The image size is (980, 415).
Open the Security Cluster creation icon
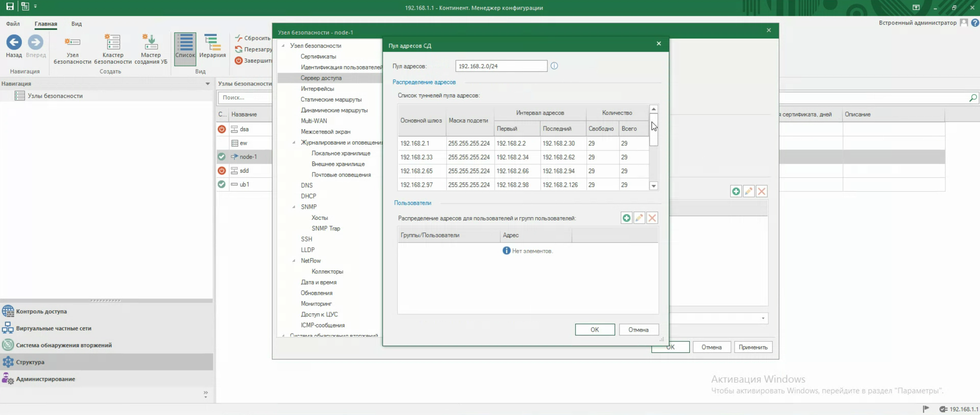113,43
